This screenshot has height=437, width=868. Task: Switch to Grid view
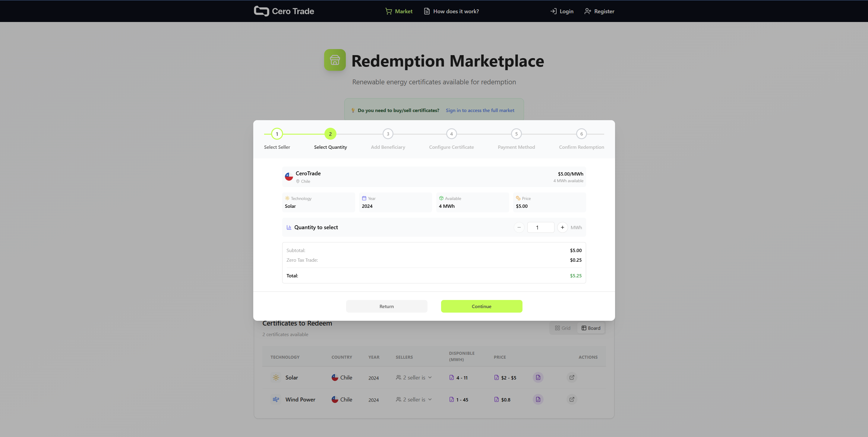[562, 328]
